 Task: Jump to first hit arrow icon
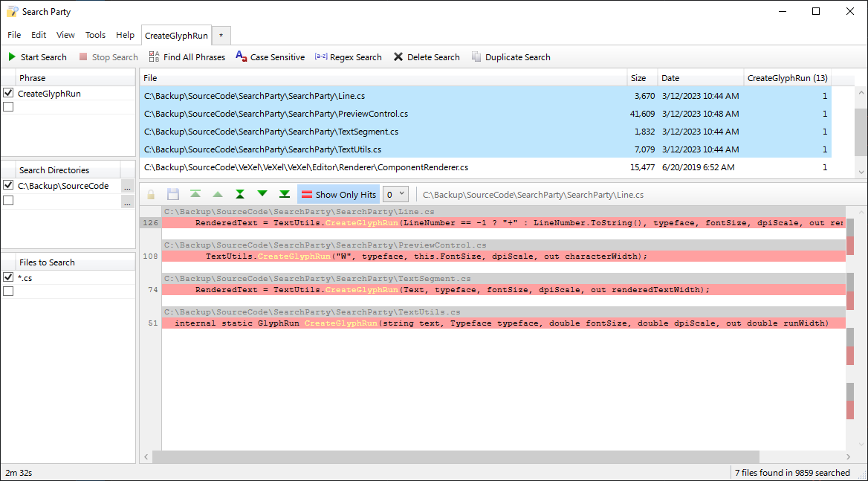point(195,194)
